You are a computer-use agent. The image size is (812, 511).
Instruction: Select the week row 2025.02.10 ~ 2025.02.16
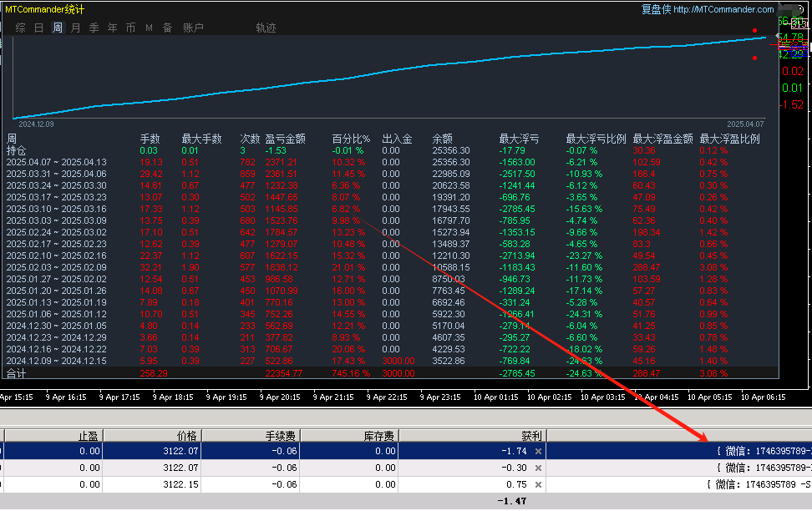(x=390, y=255)
